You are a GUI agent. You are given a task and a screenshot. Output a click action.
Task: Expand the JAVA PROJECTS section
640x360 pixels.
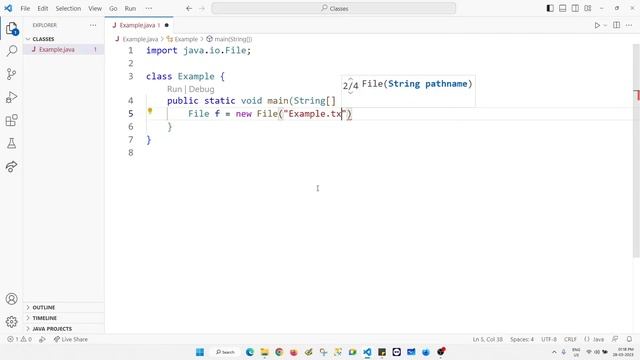pyautogui.click(x=63, y=329)
